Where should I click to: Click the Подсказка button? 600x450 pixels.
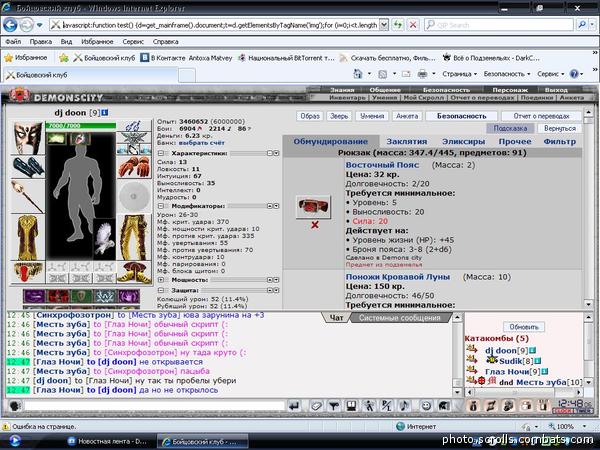pos(510,129)
